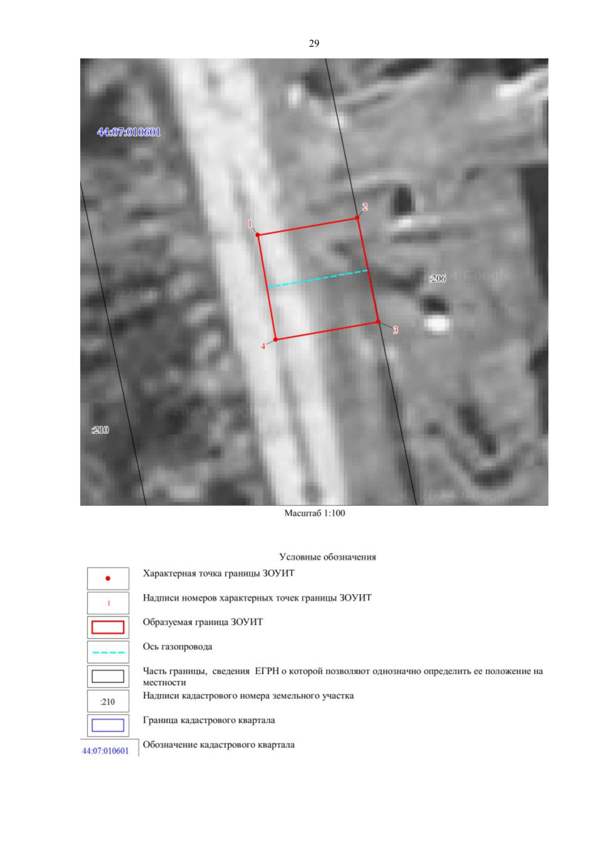
Task: Click boundary point 1 on the map
Action: click(x=258, y=235)
